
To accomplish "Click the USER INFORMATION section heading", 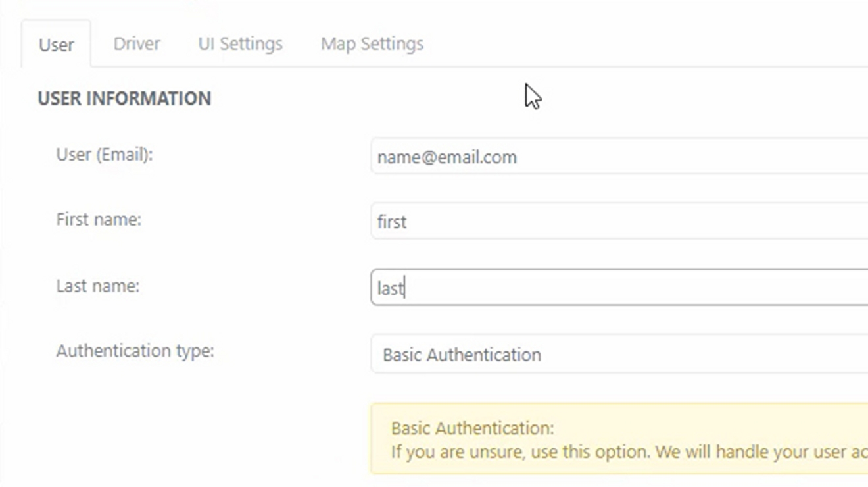I will pos(124,99).
